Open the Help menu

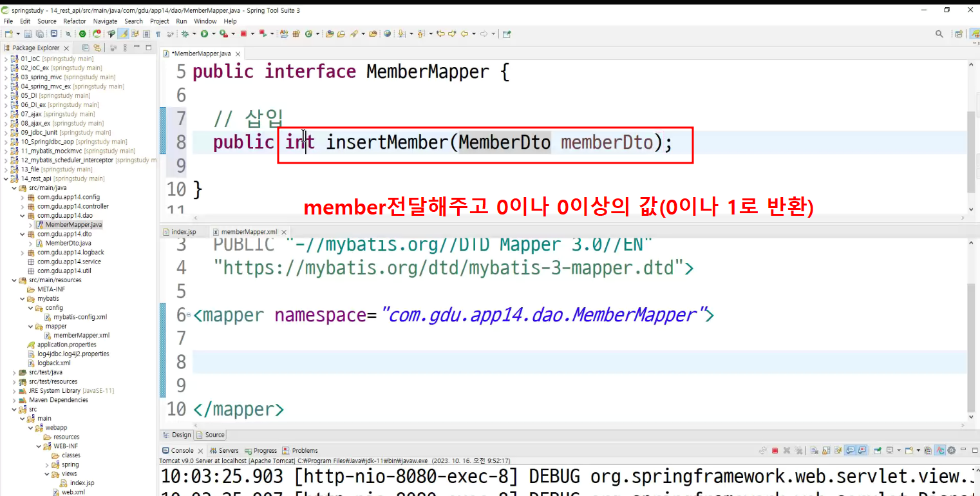[x=230, y=21]
